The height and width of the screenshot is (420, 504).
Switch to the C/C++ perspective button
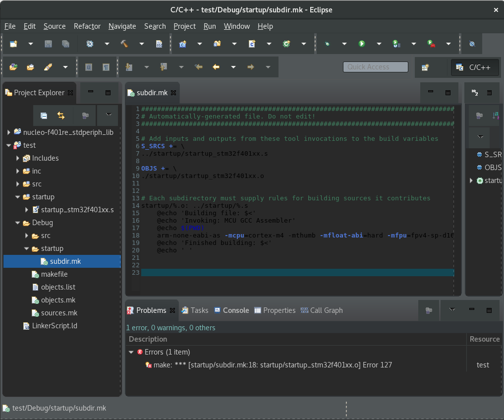[x=473, y=67]
